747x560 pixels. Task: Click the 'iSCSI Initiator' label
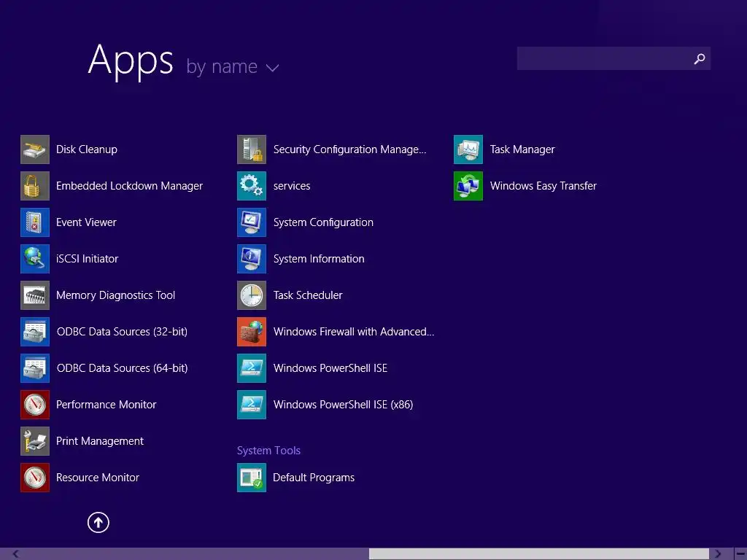pyautogui.click(x=88, y=259)
